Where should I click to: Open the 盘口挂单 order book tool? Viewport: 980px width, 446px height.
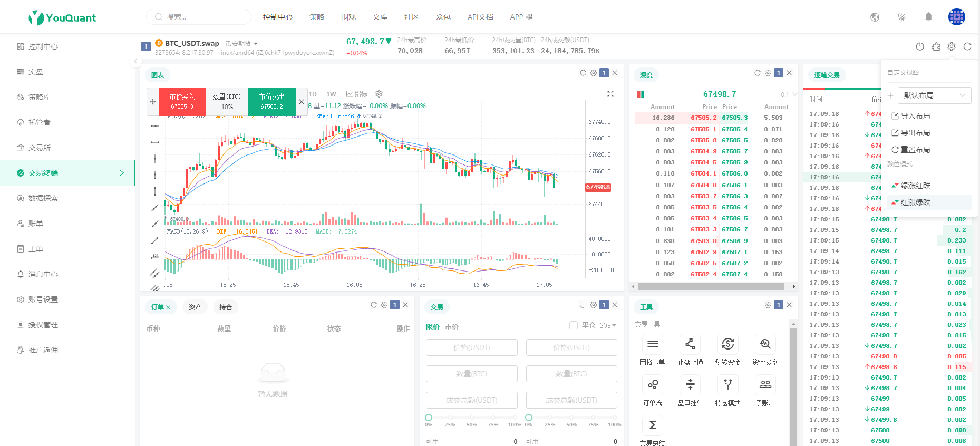pyautogui.click(x=690, y=385)
